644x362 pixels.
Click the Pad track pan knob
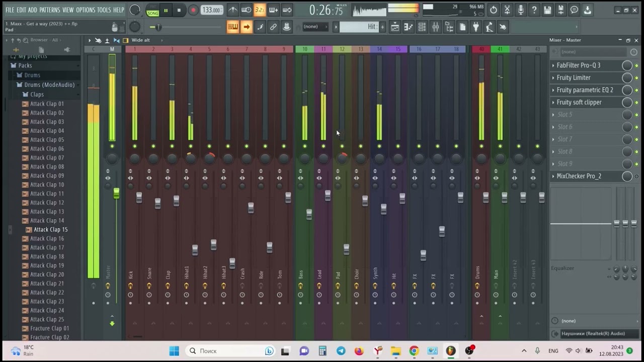point(342,158)
